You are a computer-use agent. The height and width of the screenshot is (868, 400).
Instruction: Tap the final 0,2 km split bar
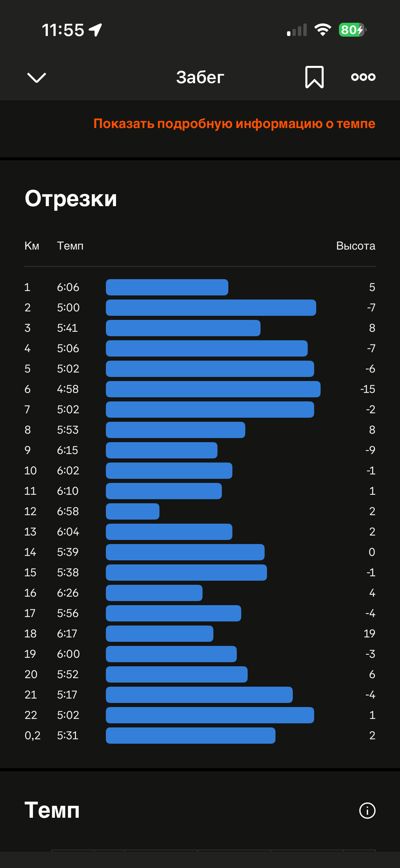click(x=191, y=736)
